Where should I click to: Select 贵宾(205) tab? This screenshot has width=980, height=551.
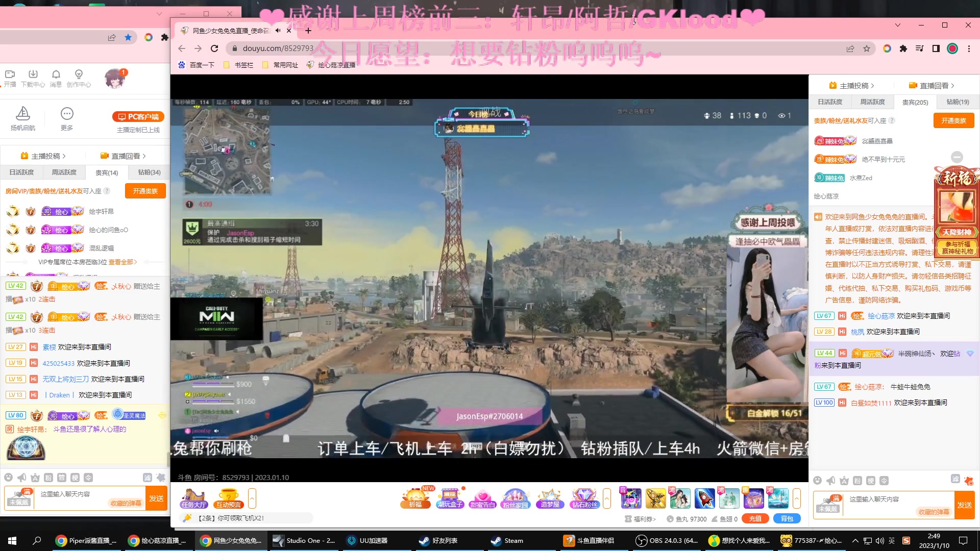point(915,102)
